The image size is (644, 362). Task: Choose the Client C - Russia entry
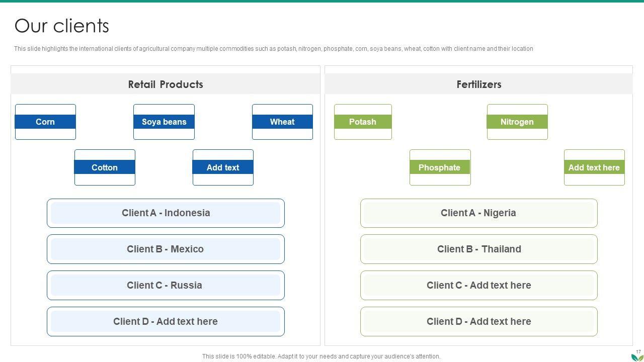click(166, 286)
